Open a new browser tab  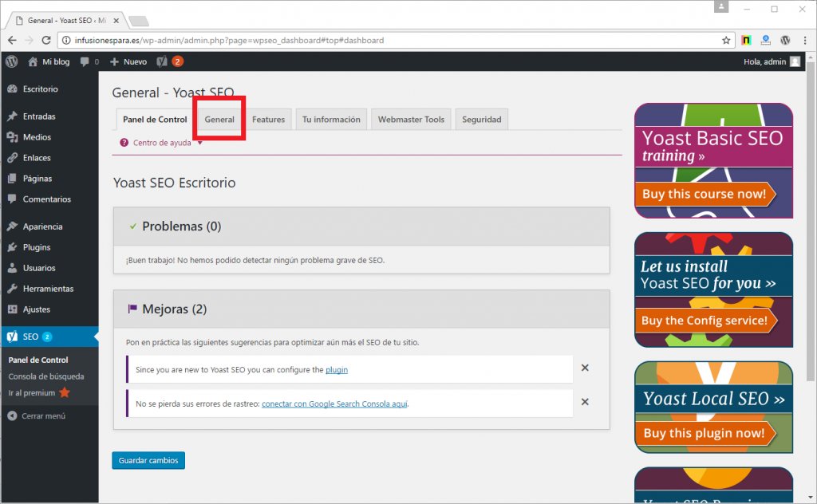tap(139, 21)
